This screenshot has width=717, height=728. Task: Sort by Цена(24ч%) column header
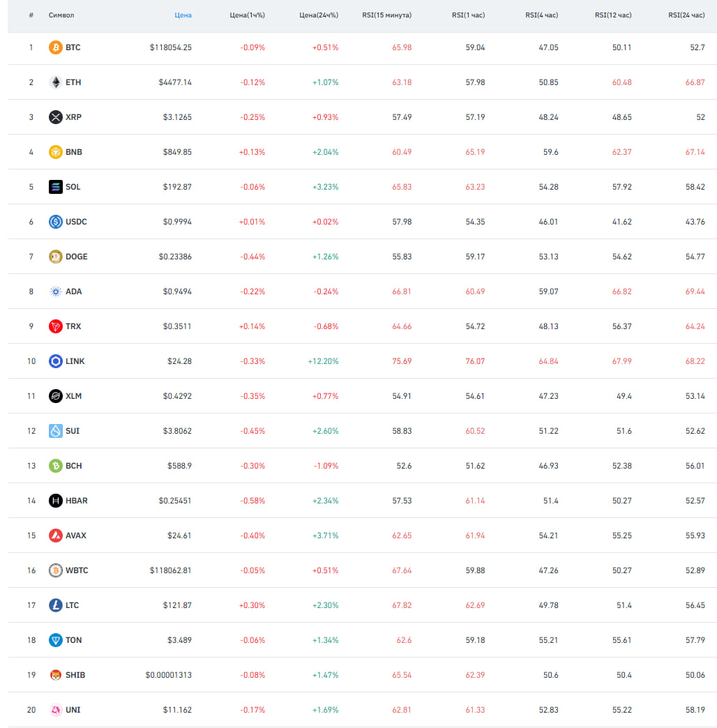click(319, 15)
